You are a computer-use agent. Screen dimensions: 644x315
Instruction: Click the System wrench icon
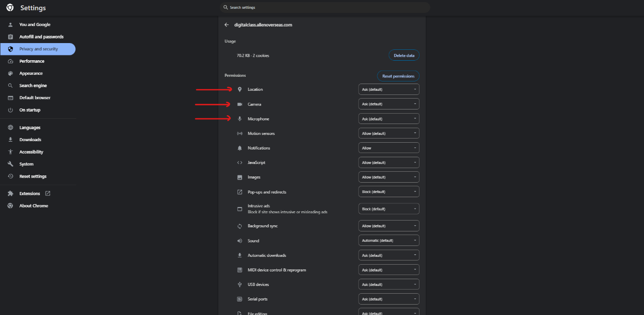point(10,164)
